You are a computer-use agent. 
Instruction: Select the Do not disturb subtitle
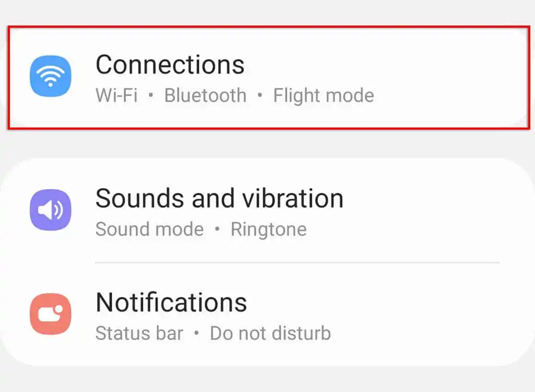(270, 333)
